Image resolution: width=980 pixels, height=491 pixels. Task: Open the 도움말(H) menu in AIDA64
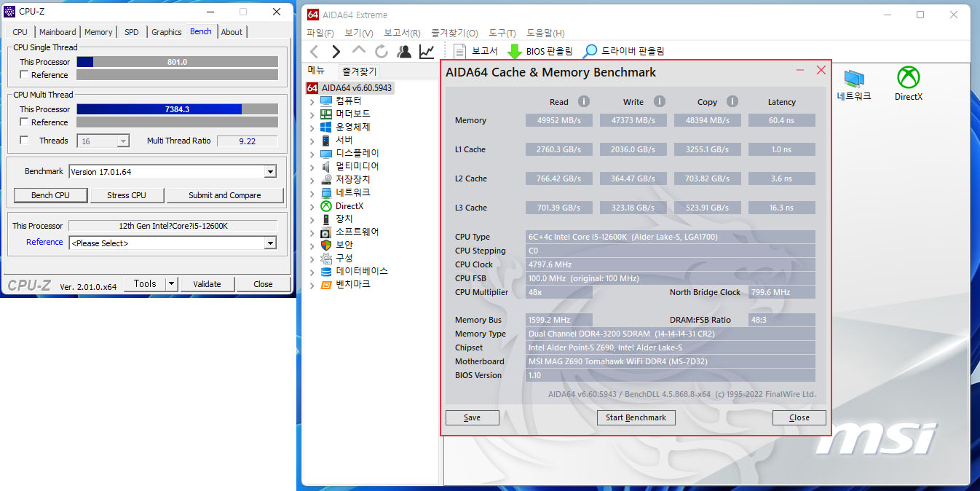(x=545, y=33)
